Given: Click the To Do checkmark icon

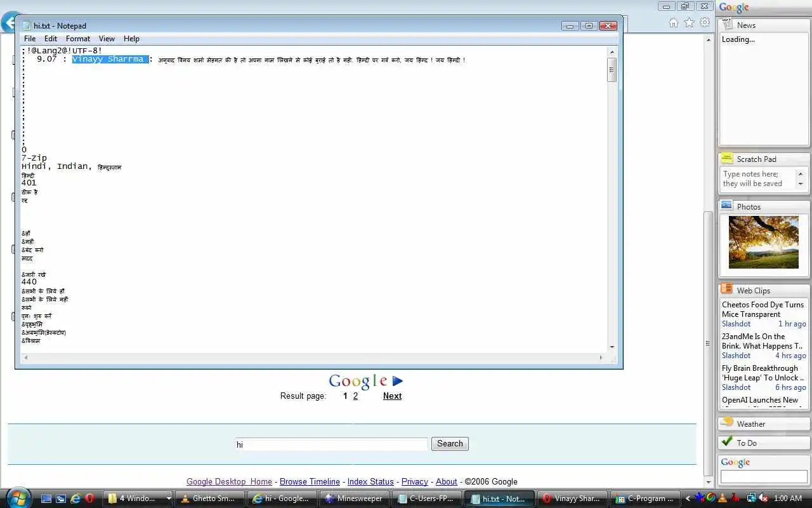Looking at the screenshot, I should pos(727,442).
